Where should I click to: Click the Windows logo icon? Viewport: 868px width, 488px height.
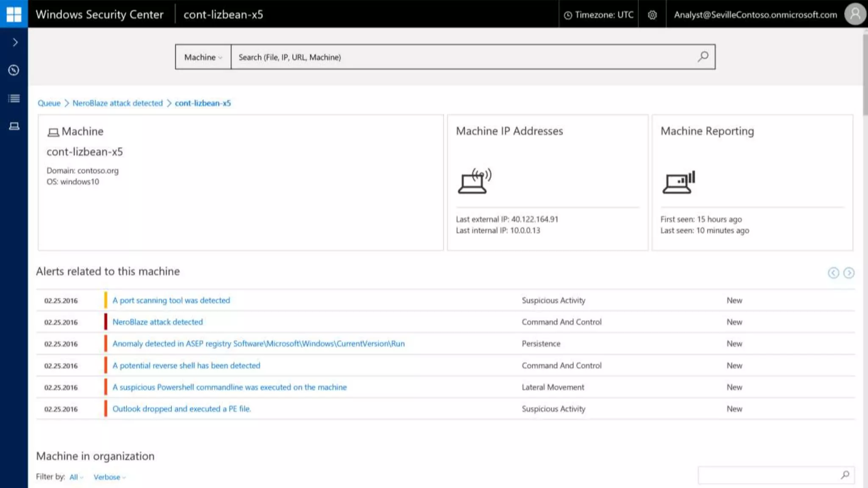pyautogui.click(x=14, y=14)
